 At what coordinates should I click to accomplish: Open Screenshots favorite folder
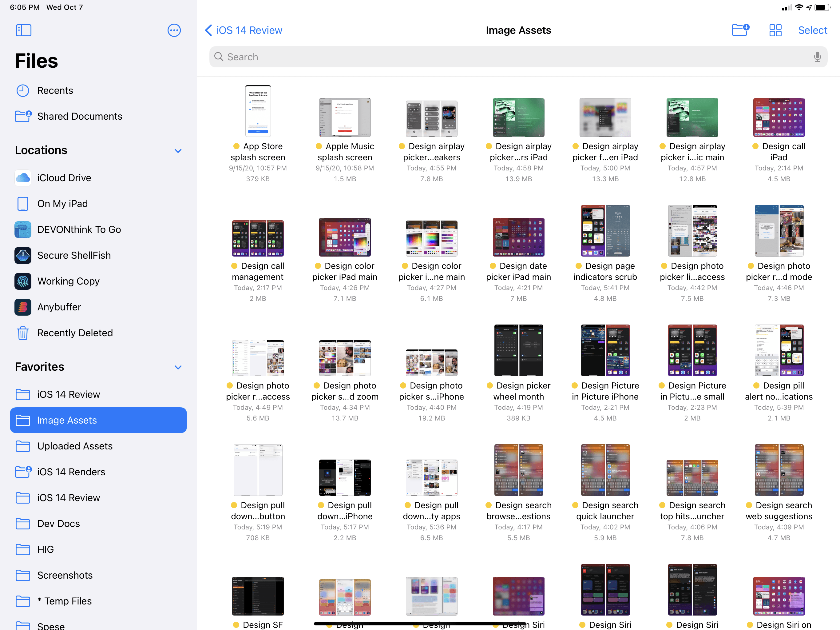tap(98, 575)
